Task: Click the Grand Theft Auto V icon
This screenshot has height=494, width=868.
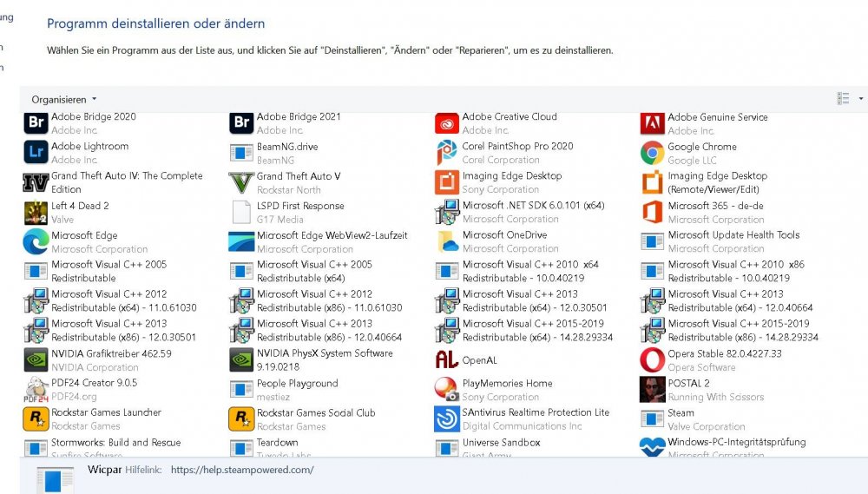Action: point(241,182)
